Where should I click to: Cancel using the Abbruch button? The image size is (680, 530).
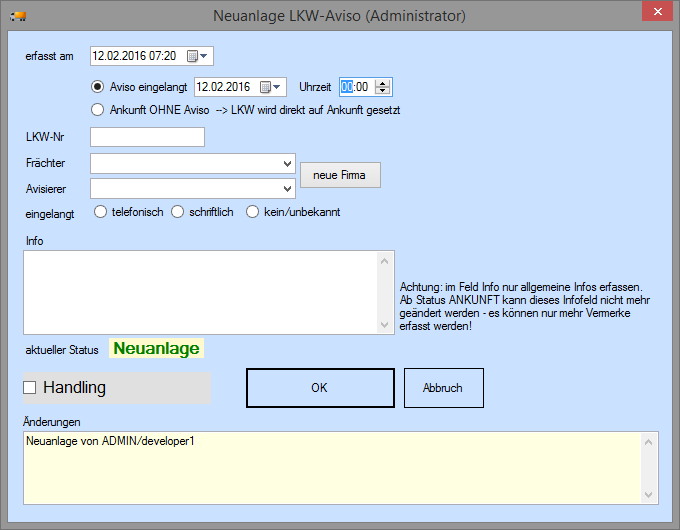pyautogui.click(x=443, y=388)
